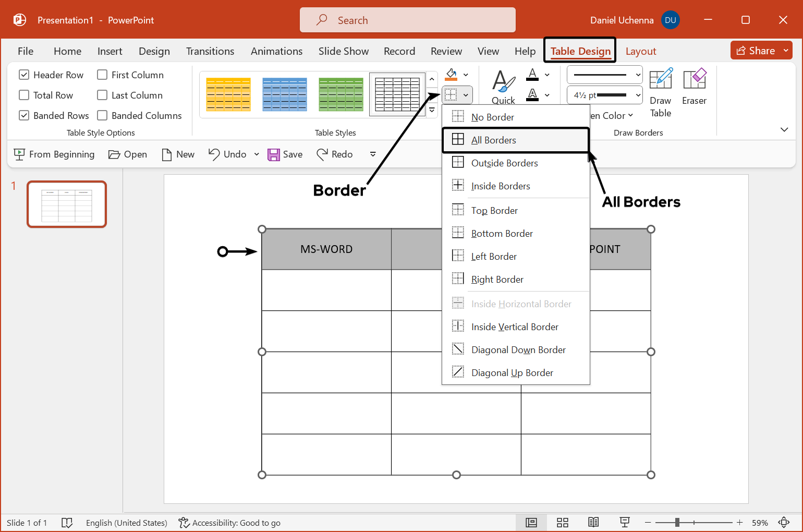Screen dimensions: 803x532
Task: Click the Share button
Action: [x=760, y=50]
